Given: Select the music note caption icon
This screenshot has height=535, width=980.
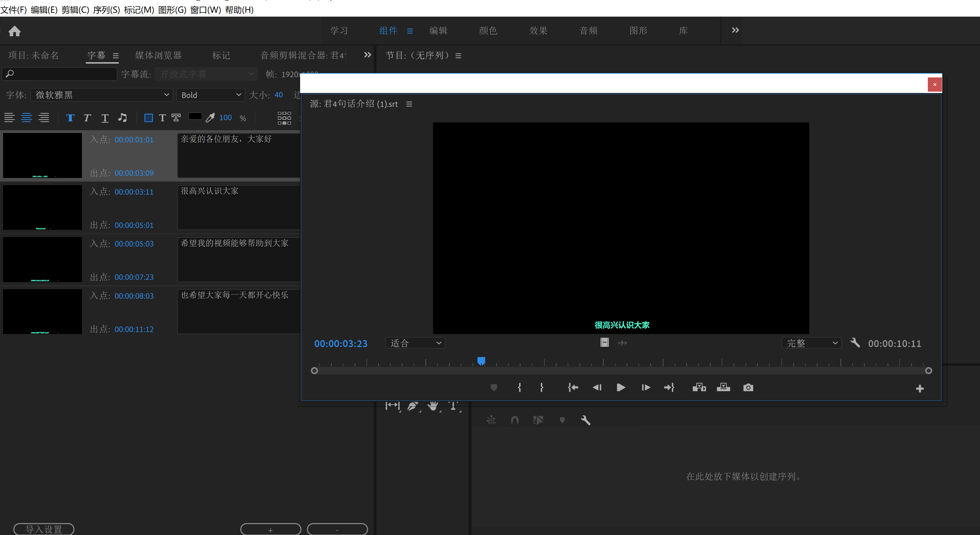Looking at the screenshot, I should click(x=122, y=118).
